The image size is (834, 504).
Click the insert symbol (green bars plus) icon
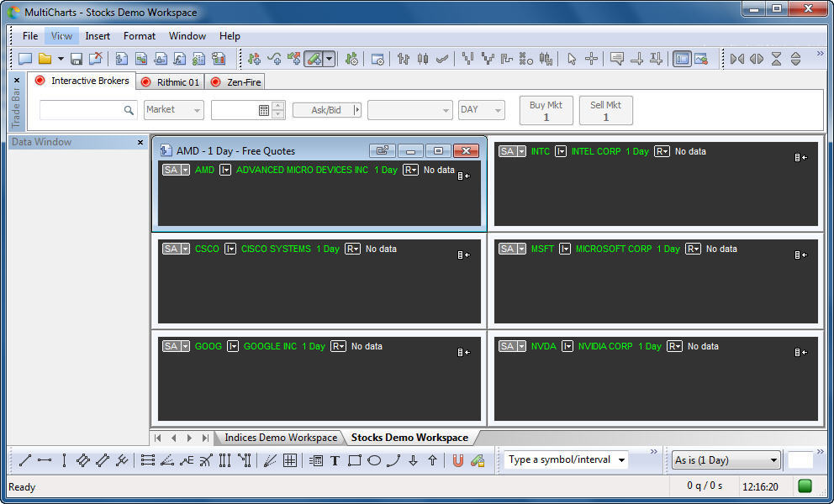[254, 59]
